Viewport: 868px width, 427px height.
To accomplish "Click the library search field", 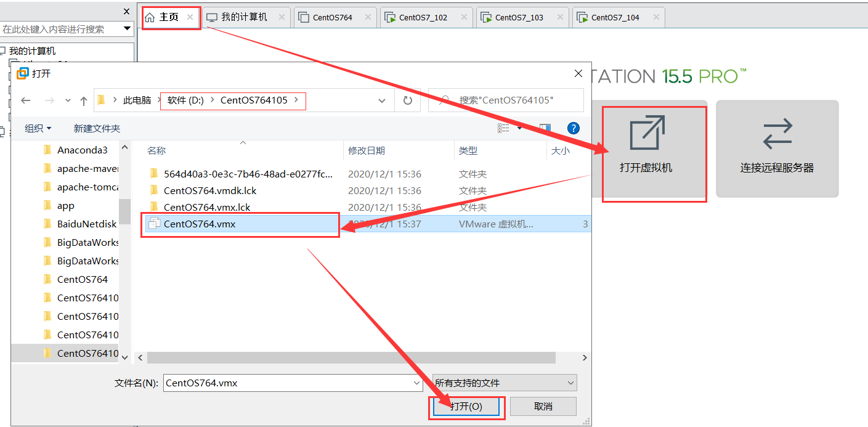I will point(60,29).
